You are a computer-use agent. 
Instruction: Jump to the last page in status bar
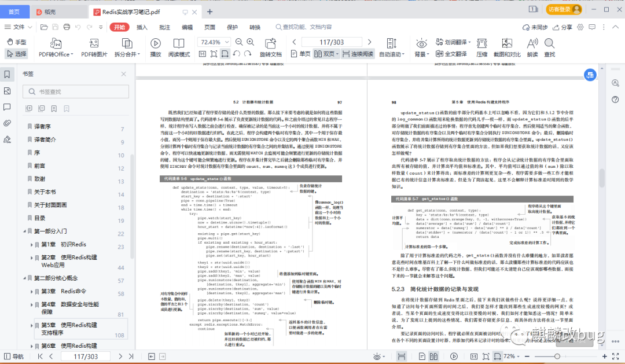click(x=131, y=356)
